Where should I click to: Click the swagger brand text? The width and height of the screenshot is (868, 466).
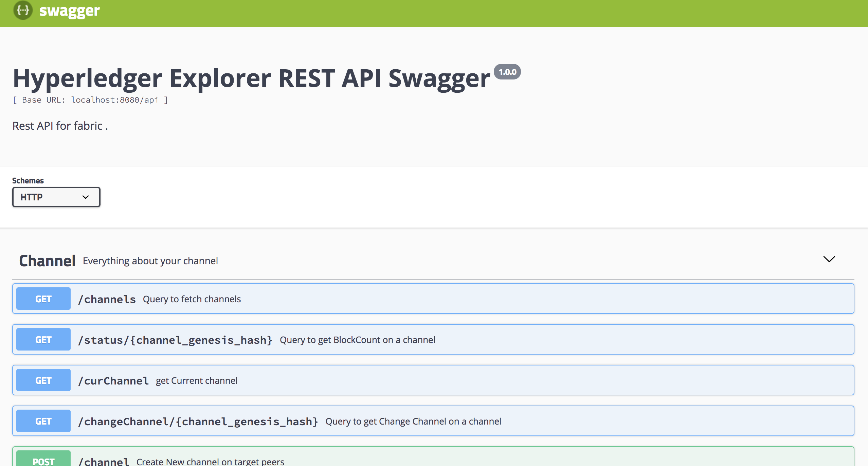pos(69,11)
